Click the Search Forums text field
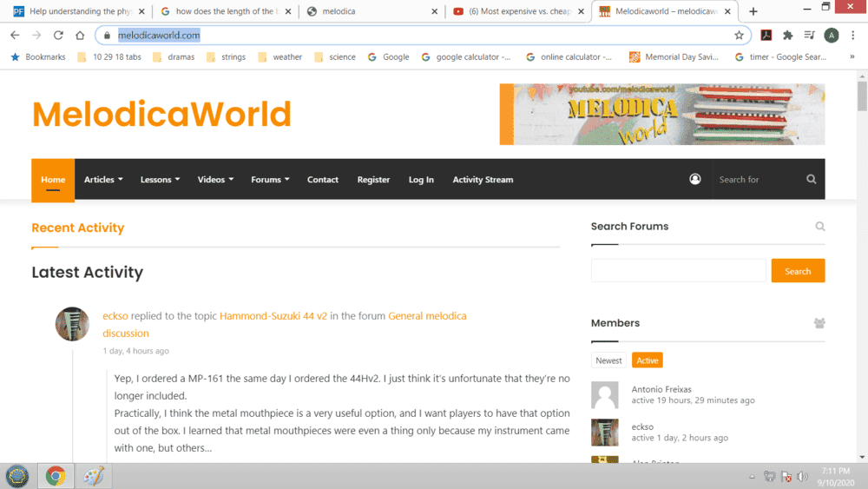Image resolution: width=868 pixels, height=489 pixels. pos(678,271)
